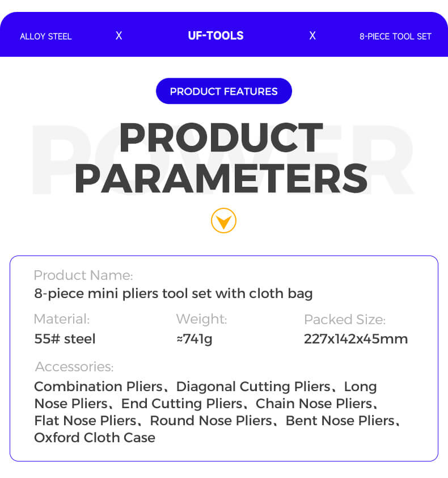Select the UF-TOOLS brand title
The image size is (448, 478).
tap(215, 36)
